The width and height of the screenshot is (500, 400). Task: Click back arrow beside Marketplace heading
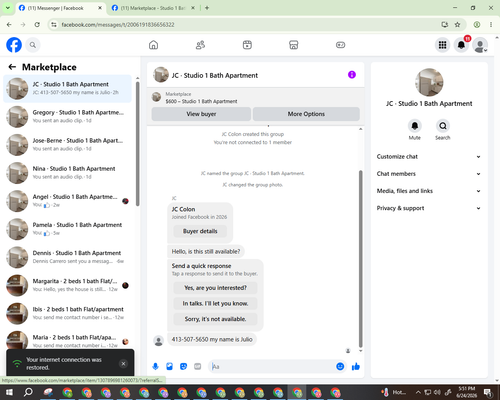[12, 67]
